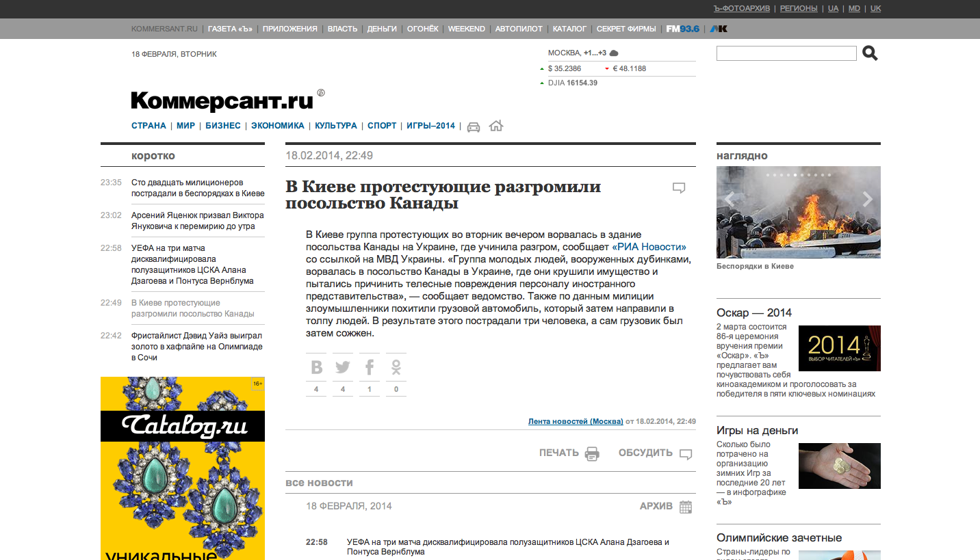The width and height of the screenshot is (980, 560).
Task: Open the Олимпийские зачетные heading
Action: tap(779, 537)
